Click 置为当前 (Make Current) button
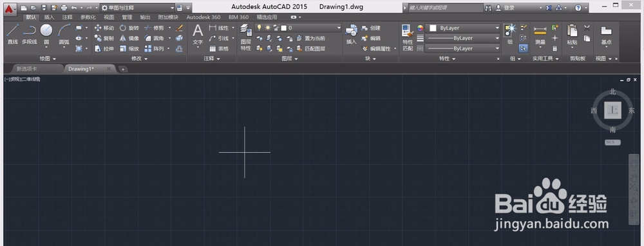 (310, 38)
